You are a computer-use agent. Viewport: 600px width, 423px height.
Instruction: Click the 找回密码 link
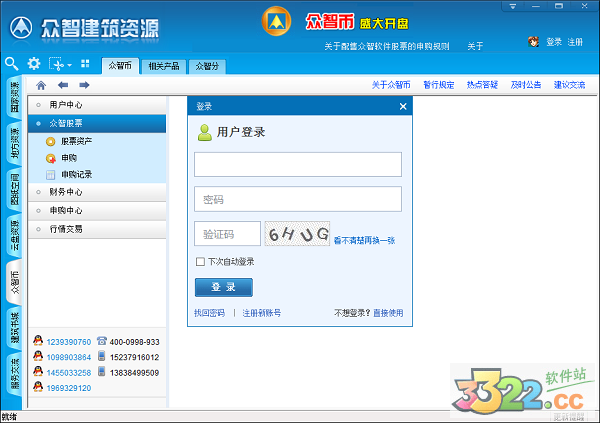coord(209,313)
